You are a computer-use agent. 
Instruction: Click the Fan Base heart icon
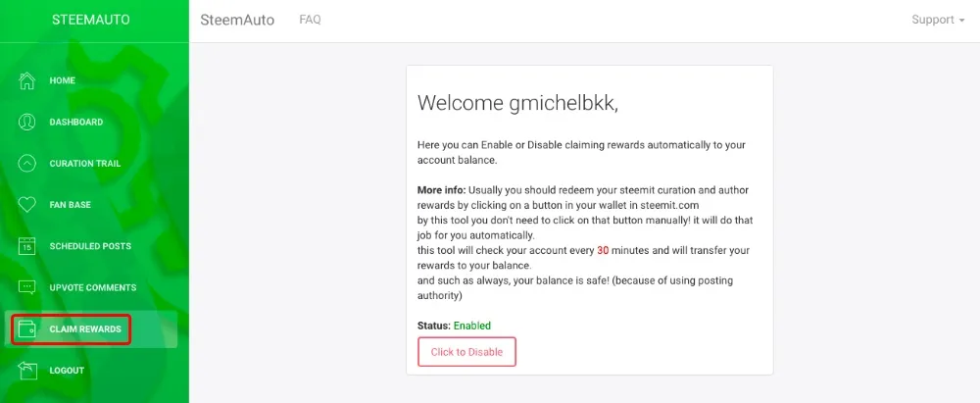point(27,205)
